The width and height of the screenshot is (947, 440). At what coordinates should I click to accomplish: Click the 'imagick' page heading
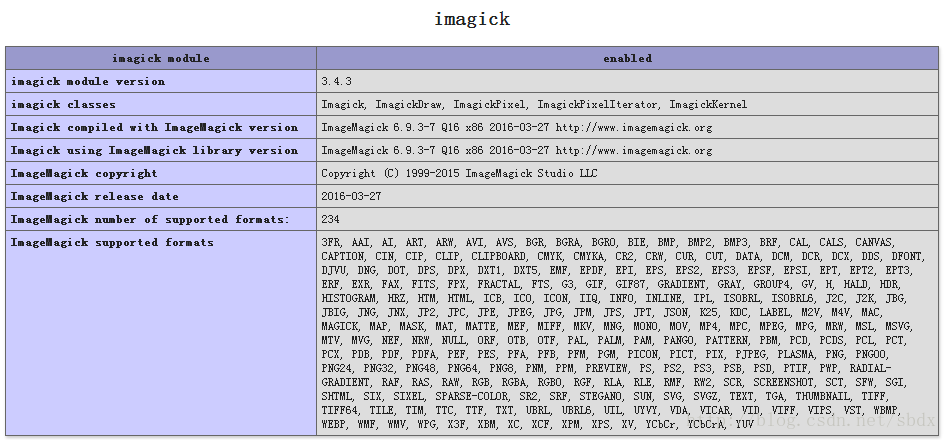click(x=472, y=19)
